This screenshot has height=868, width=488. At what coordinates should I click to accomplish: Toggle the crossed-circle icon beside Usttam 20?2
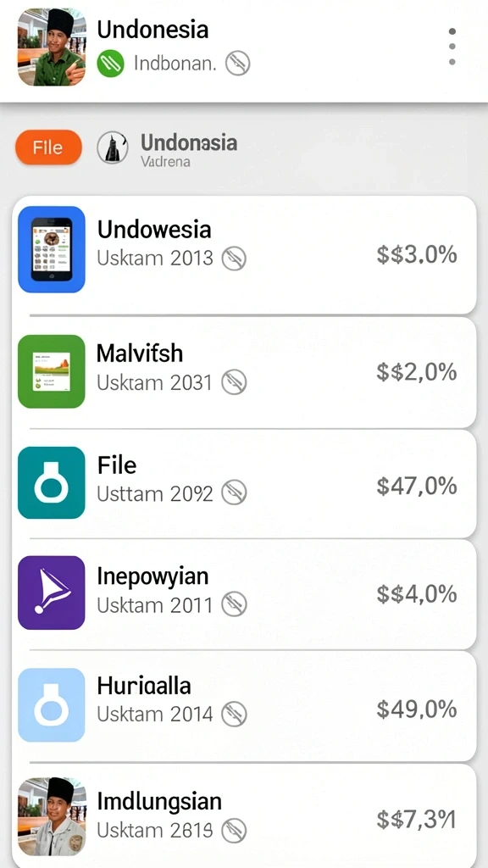click(234, 492)
